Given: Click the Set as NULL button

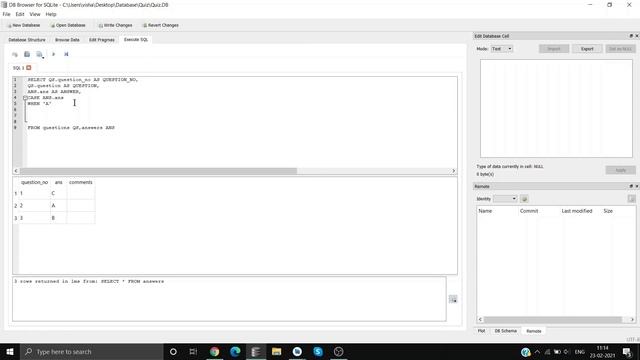Looking at the screenshot, I should pos(620,49).
